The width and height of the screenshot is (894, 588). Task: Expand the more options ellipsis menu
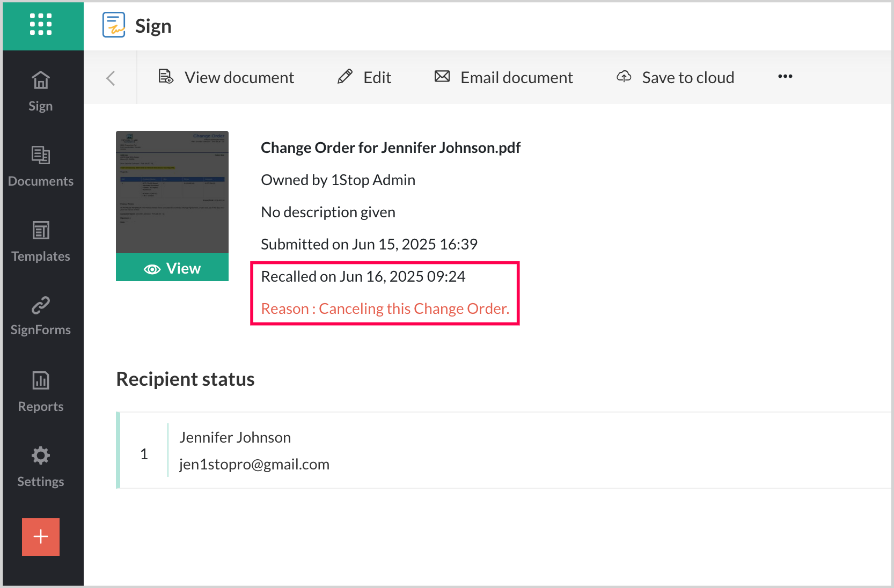785,77
